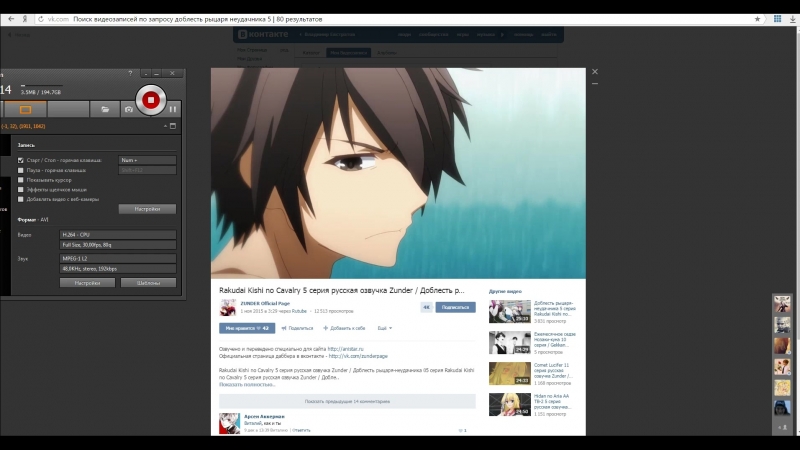This screenshot has width=800, height=450.
Task: Open Comet Lucifer 11 related video thumbnail
Action: pos(510,373)
